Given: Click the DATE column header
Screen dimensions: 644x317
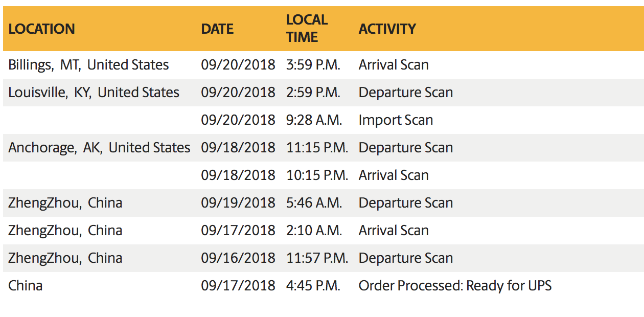Looking at the screenshot, I should 217,29.
